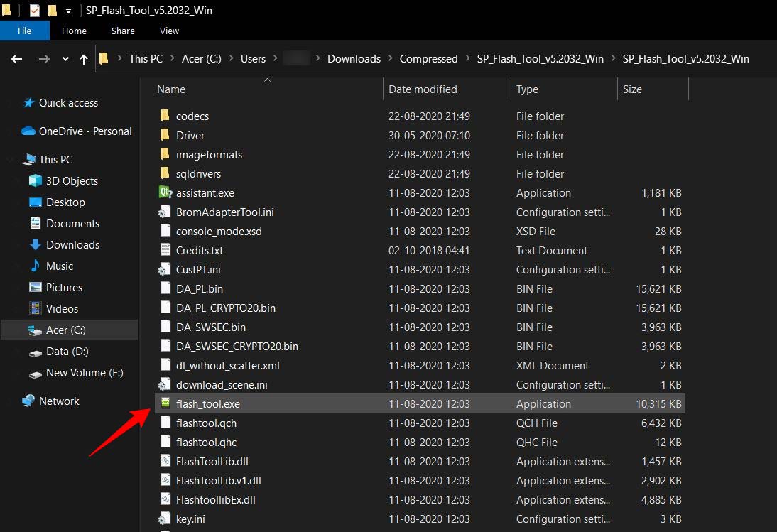Expand chevron after This PC in address bar

172,58
